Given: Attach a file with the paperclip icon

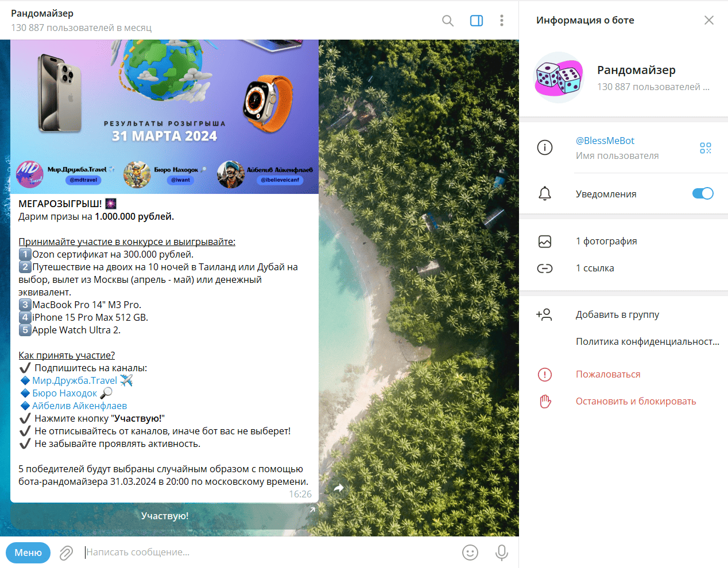Looking at the screenshot, I should click(x=66, y=553).
